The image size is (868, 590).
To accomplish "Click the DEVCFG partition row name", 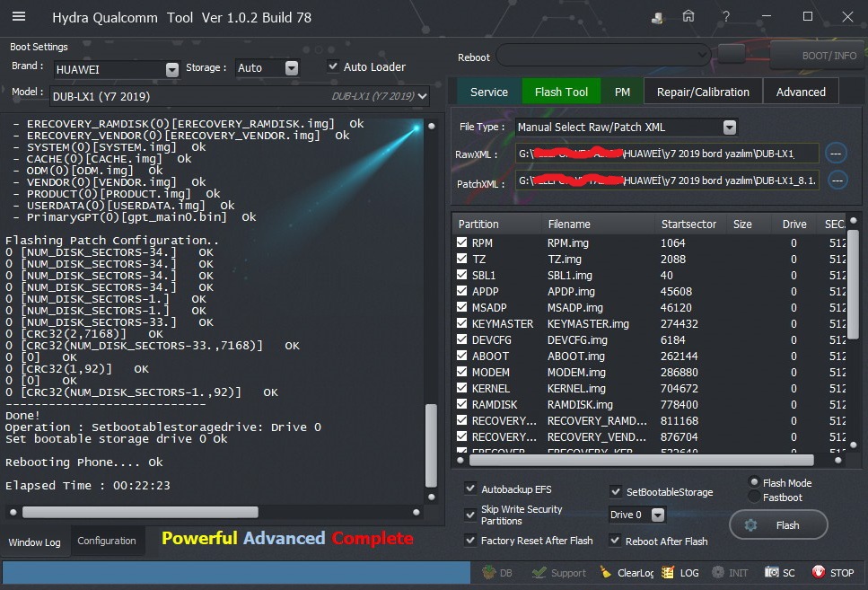I will click(492, 339).
